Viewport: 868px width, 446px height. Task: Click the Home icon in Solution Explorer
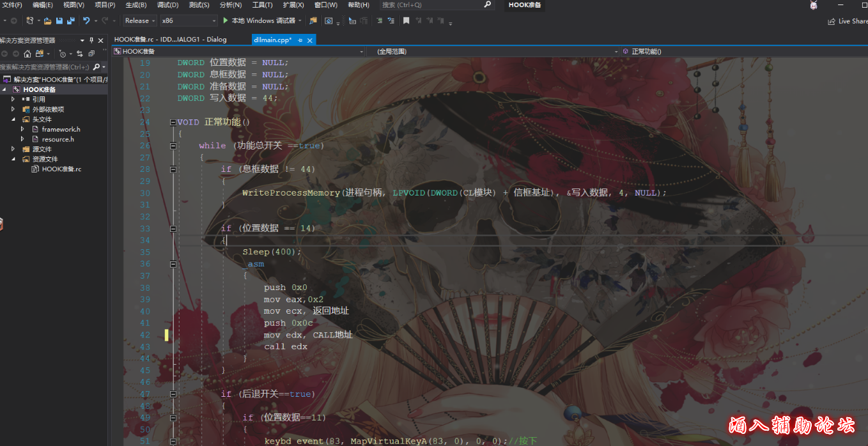(27, 54)
